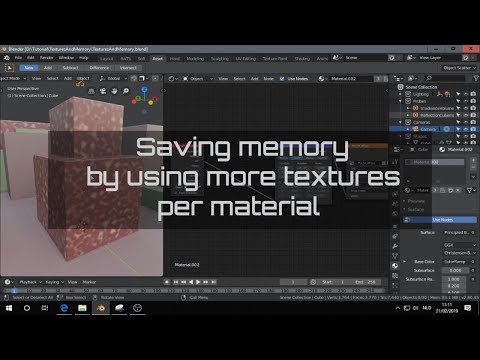
Task: Collapse the Probes collection in outliner
Action: click(x=401, y=101)
